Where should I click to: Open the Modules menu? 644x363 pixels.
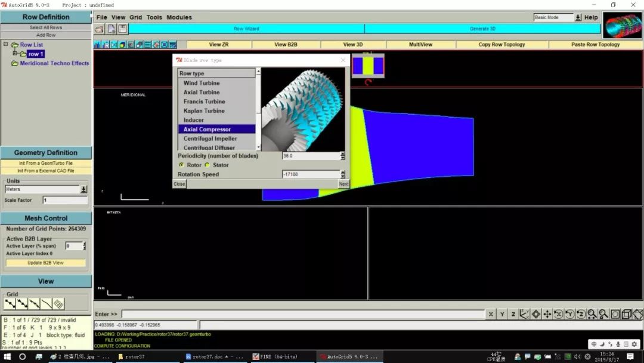click(x=179, y=17)
